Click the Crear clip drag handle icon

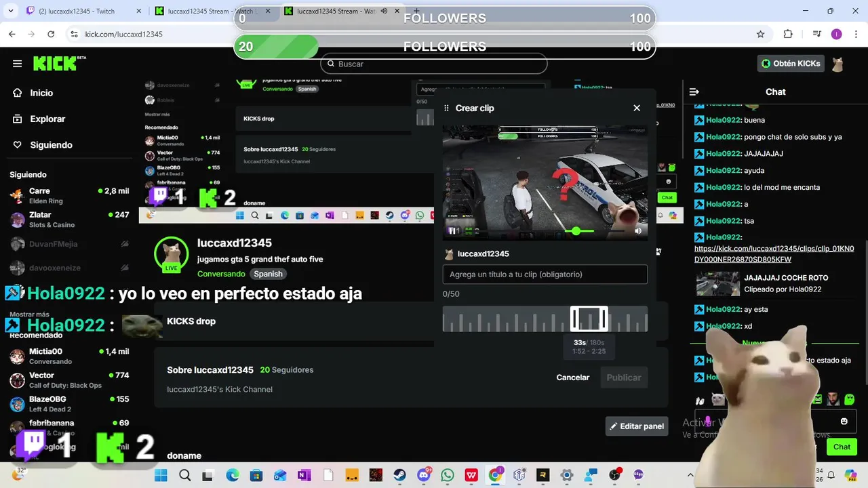[x=446, y=108]
